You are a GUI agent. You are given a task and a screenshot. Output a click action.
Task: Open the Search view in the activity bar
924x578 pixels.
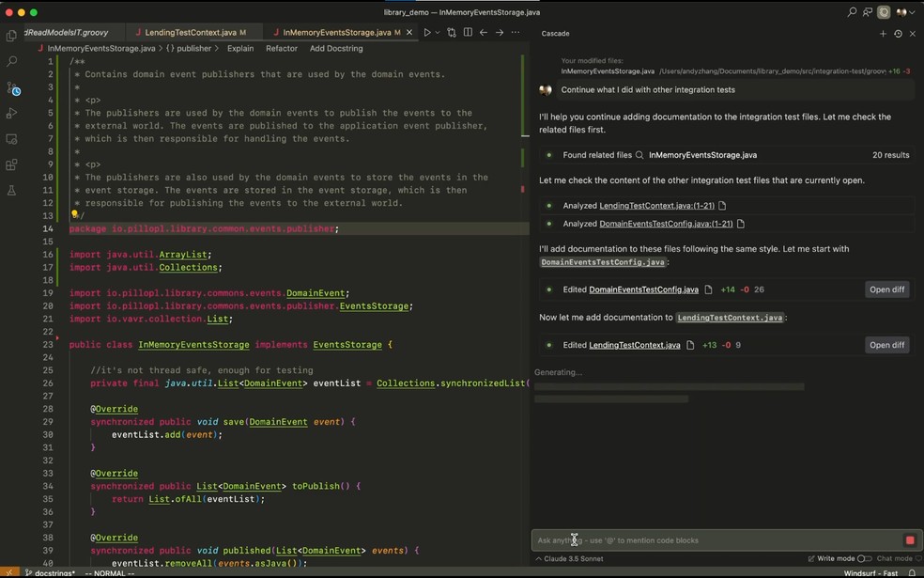(x=11, y=61)
